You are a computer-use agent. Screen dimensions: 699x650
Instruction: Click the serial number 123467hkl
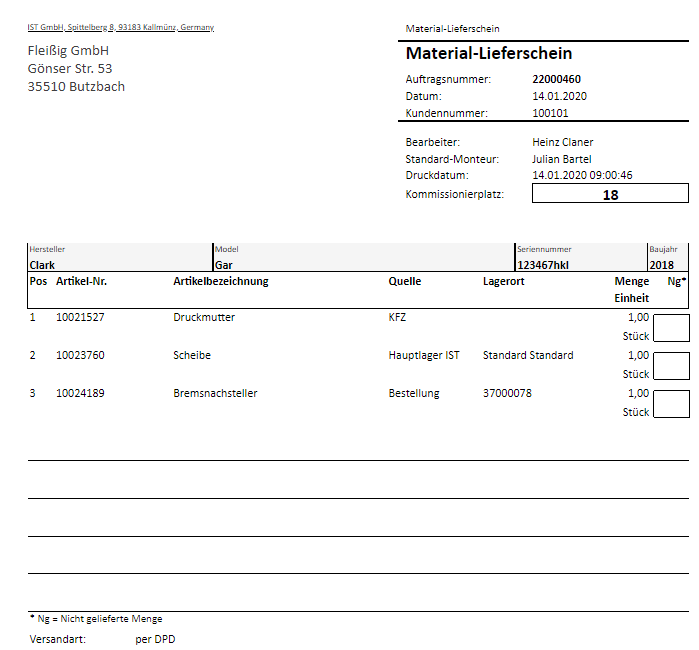point(543,265)
